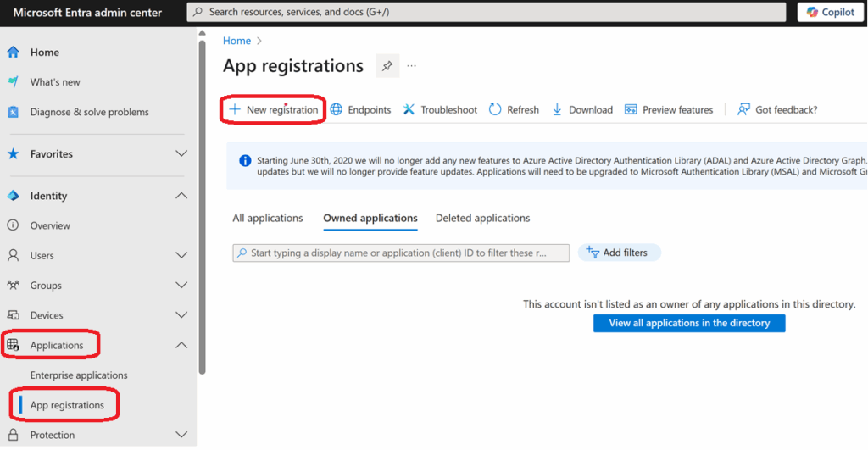Screen dimensions: 868x450
Task: Focus the application filter search box
Action: pos(401,253)
